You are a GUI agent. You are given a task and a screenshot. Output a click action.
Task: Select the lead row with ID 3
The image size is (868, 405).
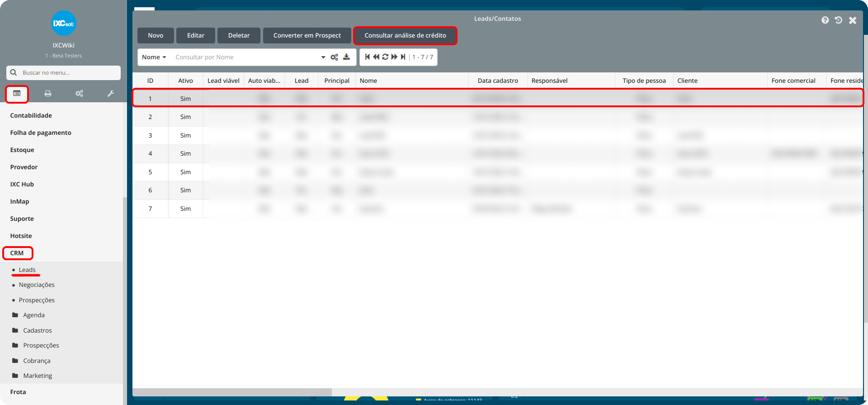(498, 135)
